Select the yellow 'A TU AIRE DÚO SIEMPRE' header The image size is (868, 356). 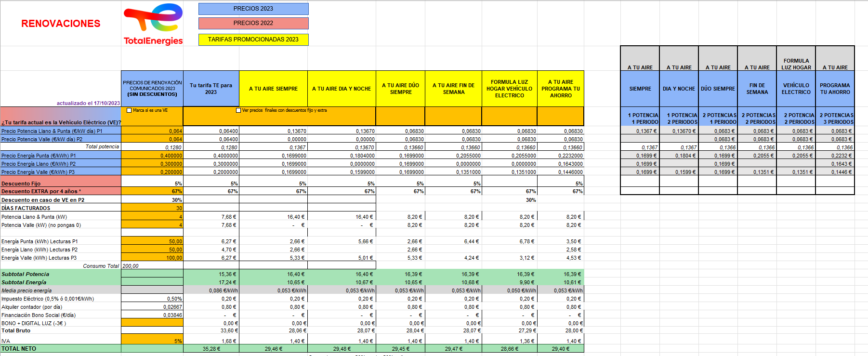[400, 89]
